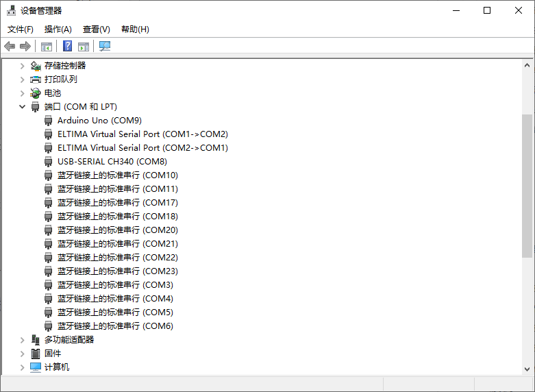The height and width of the screenshot is (392, 535).
Task: Click the scrollbar down arrow
Action: coord(527,369)
